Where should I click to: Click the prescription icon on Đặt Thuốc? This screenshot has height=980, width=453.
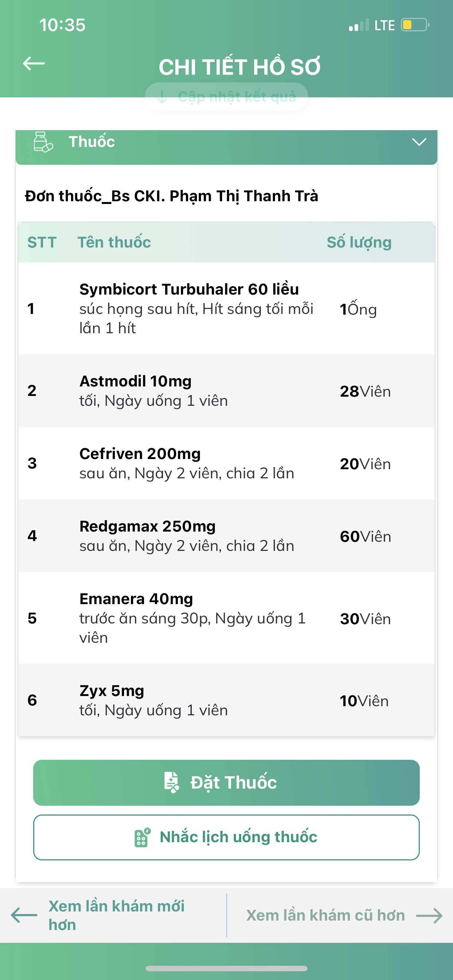pyautogui.click(x=172, y=782)
